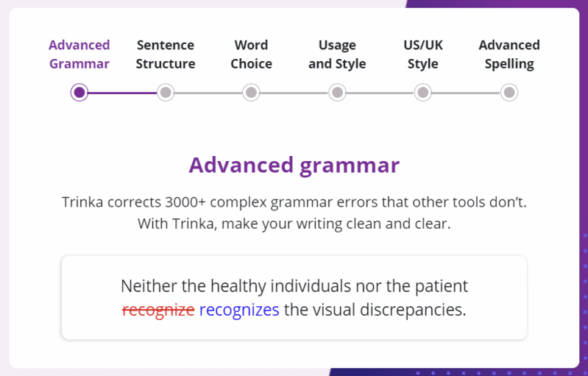Viewport: 588px width, 376px height.
Task: Select the Sentence Structure step dot
Action: coord(166,92)
